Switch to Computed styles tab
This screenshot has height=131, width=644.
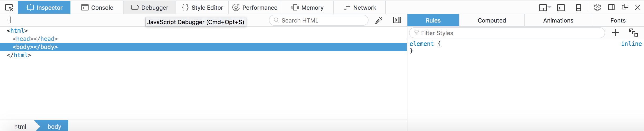(492, 20)
